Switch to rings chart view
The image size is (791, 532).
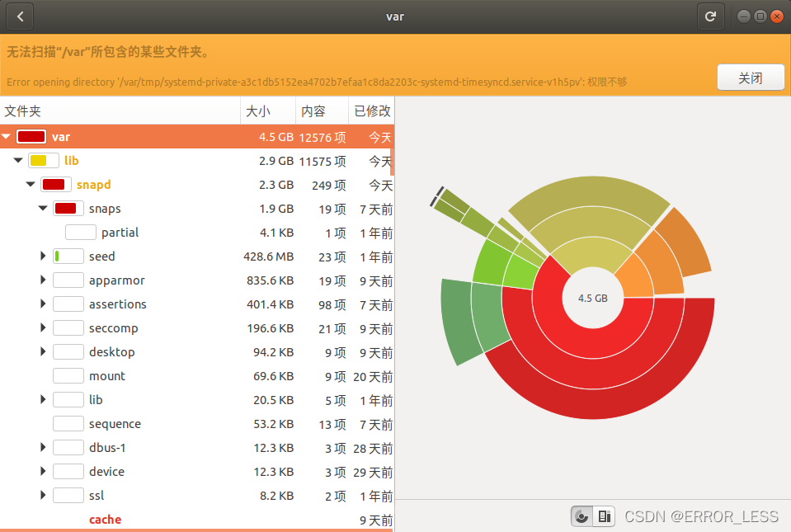[581, 516]
